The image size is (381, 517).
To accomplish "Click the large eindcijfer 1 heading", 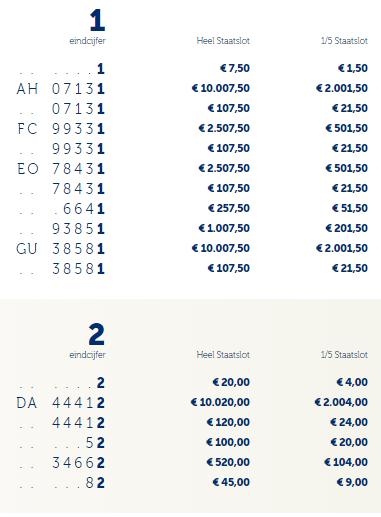I will tap(97, 20).
